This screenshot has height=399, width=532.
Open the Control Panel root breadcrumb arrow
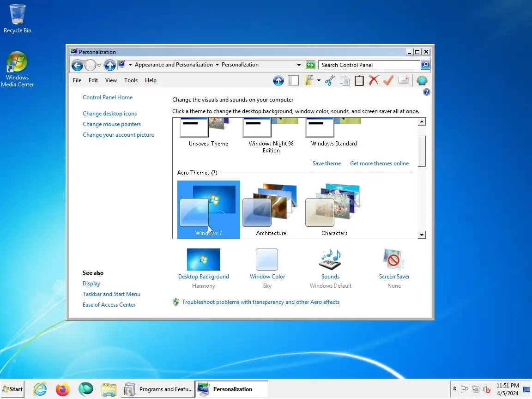130,65
